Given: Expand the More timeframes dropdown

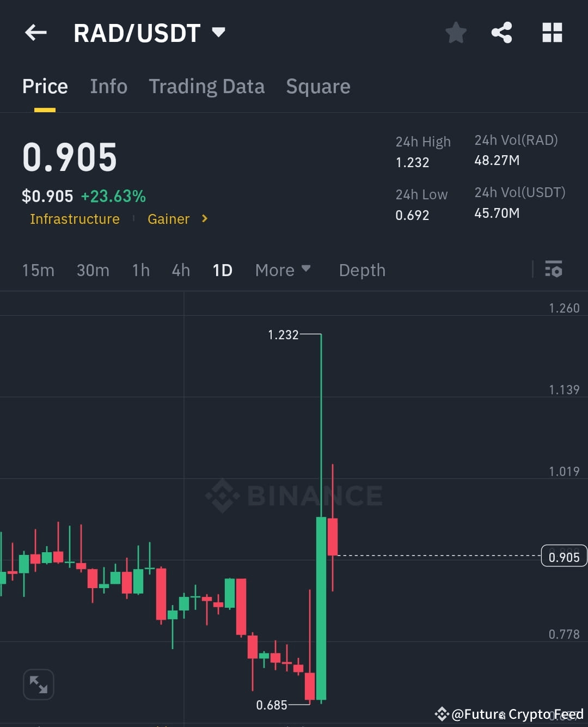Looking at the screenshot, I should (x=283, y=270).
